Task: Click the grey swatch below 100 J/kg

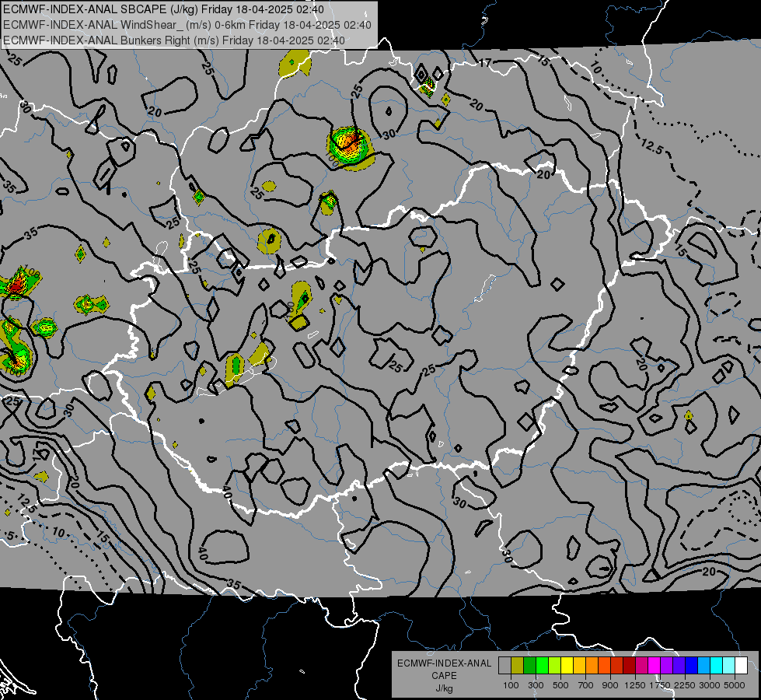Action: click(x=504, y=666)
